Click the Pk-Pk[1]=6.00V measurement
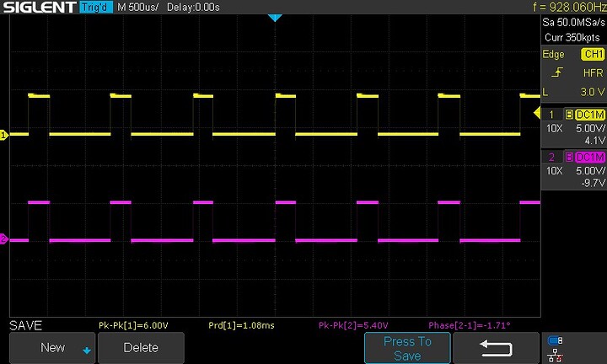 tap(133, 325)
